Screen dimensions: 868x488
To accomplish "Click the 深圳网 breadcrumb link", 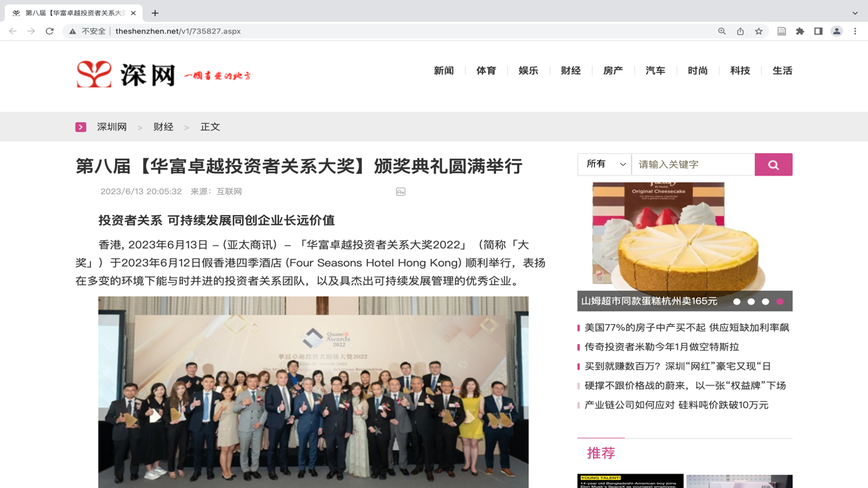I will (112, 127).
